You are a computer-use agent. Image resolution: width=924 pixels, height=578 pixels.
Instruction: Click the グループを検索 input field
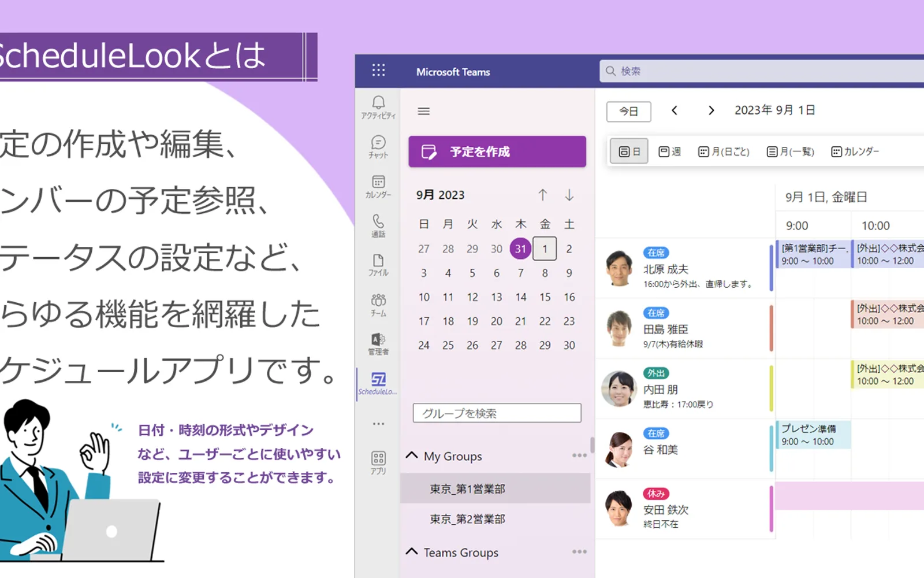497,413
